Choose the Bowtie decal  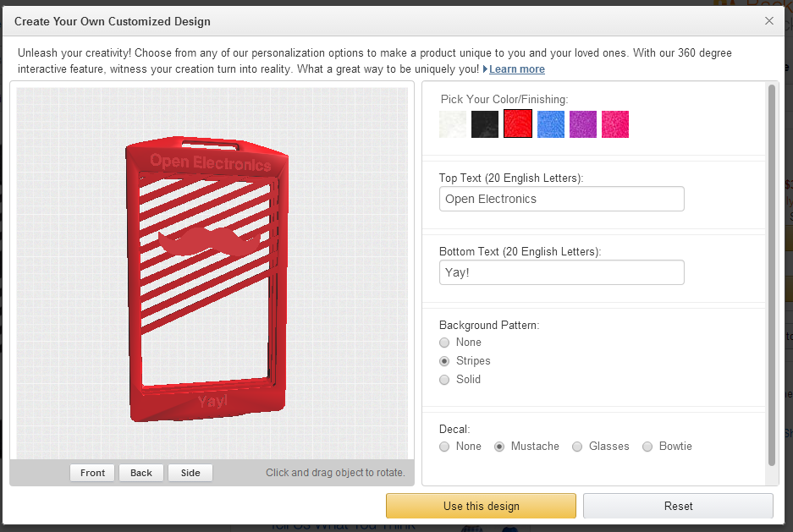[x=647, y=447]
